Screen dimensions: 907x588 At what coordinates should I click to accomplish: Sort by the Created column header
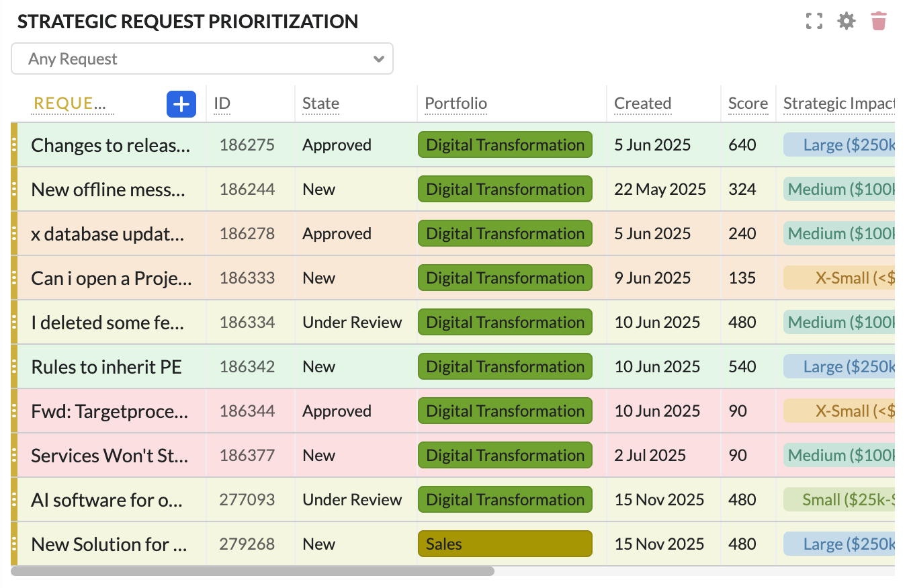tap(642, 103)
